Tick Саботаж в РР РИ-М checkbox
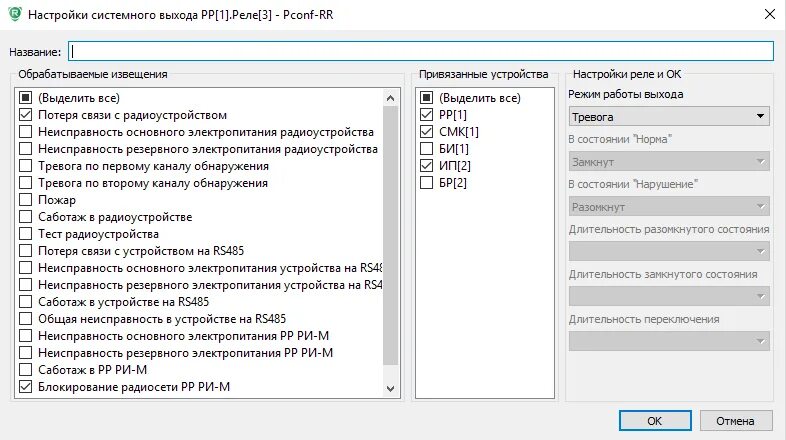This screenshot has width=786, height=440. (x=26, y=370)
